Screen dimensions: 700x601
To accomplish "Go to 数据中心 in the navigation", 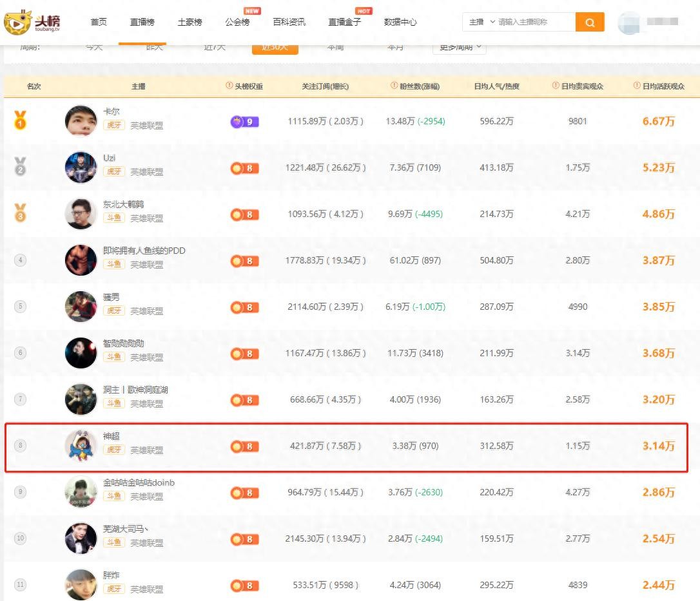I will (400, 23).
